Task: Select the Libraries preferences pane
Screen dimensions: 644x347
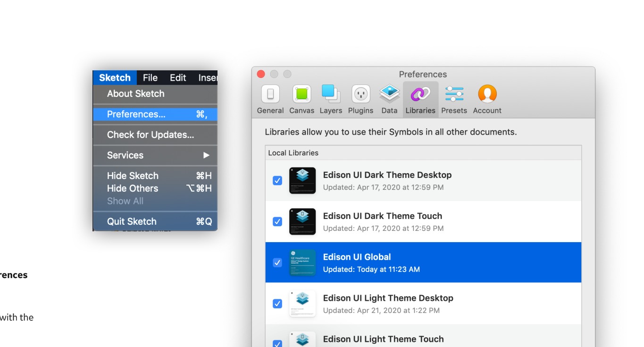Action: coord(420,100)
